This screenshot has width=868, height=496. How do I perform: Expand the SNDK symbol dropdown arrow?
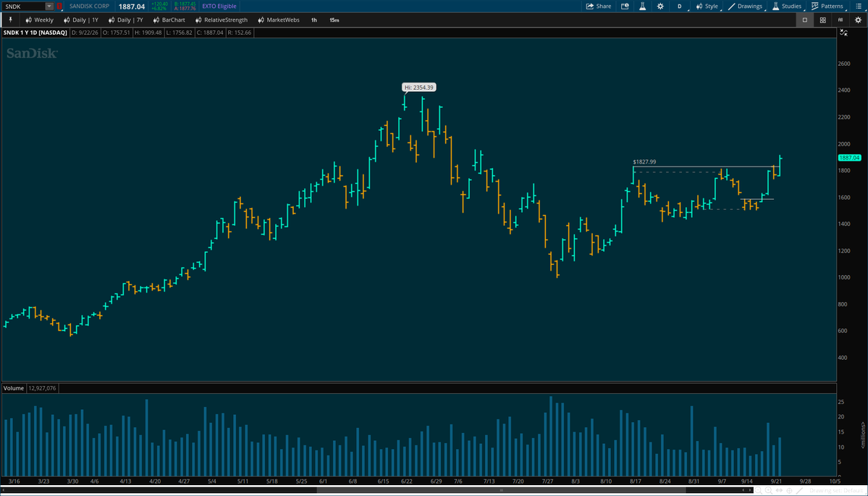tap(49, 6)
